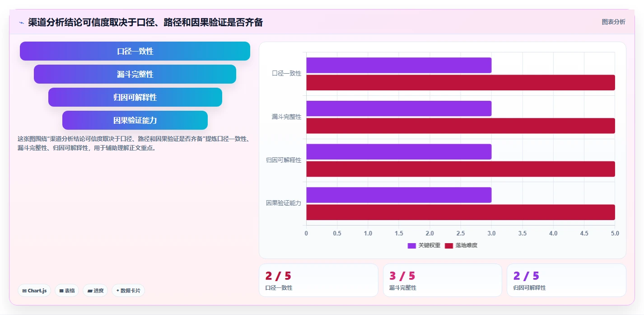This screenshot has width=644, height=315.
Task: Click the purple bar for 因果验证能力
Action: 399,195
